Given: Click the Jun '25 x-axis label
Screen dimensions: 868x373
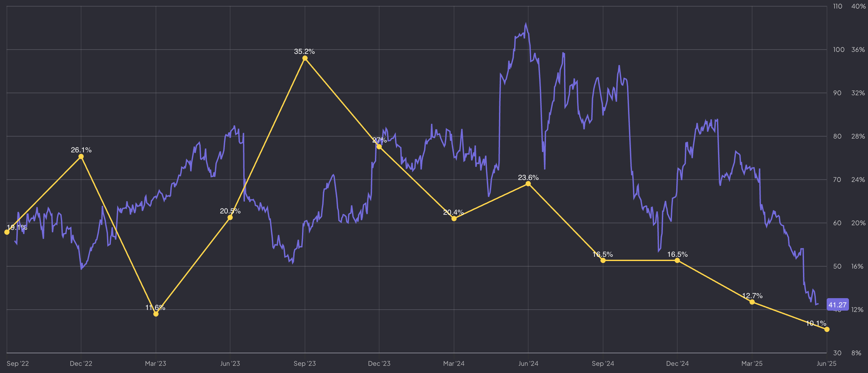Looking at the screenshot, I should tap(826, 363).
